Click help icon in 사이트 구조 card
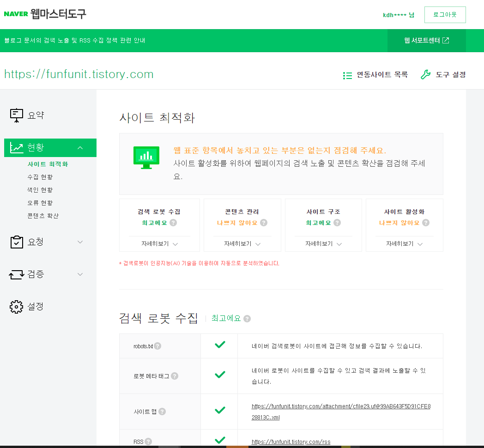The height and width of the screenshot is (448, 484). (337, 223)
